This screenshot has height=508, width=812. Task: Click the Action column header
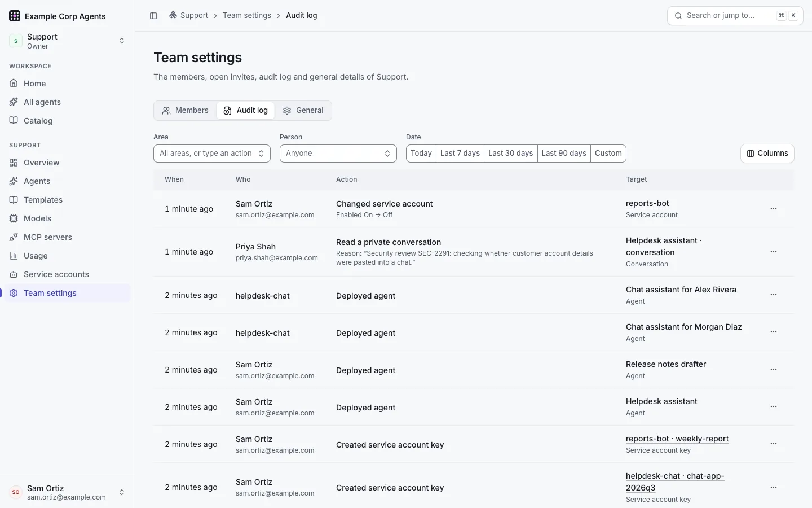pyautogui.click(x=347, y=179)
